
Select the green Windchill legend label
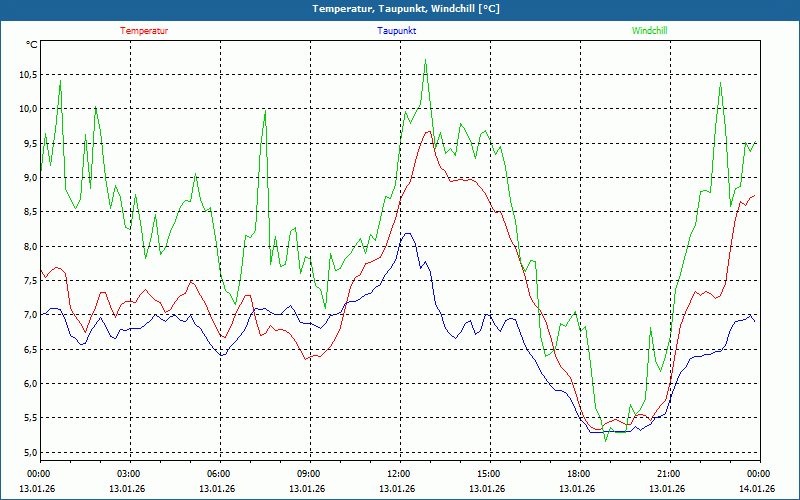(649, 31)
